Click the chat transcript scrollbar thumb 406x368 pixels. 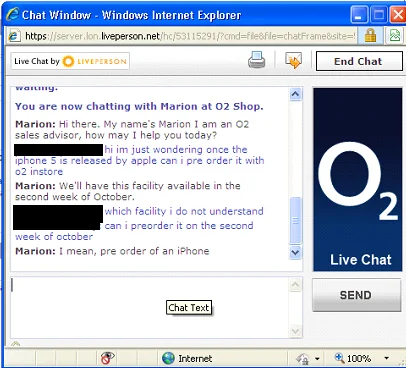point(295,220)
